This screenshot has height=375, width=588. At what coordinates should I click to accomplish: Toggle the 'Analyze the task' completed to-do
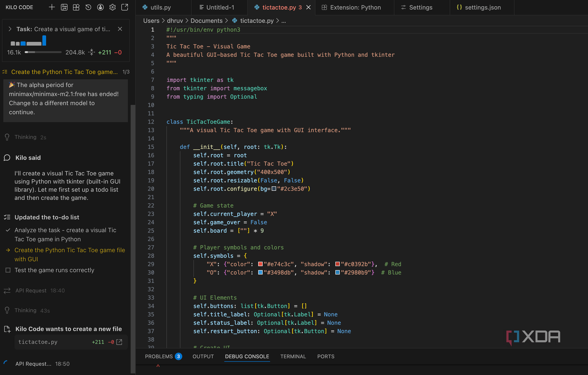(x=8, y=230)
